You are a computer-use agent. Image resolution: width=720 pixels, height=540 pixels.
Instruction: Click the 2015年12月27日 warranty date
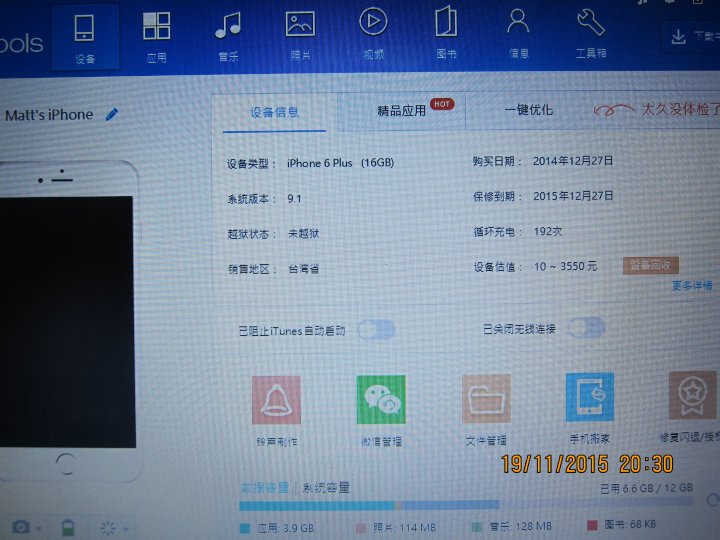click(573, 196)
